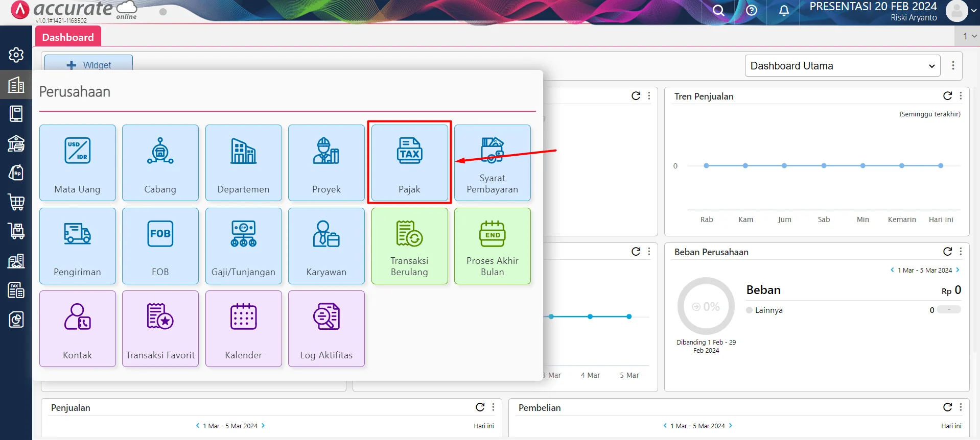Open the Kalender tile
The height and width of the screenshot is (440, 980).
243,328
